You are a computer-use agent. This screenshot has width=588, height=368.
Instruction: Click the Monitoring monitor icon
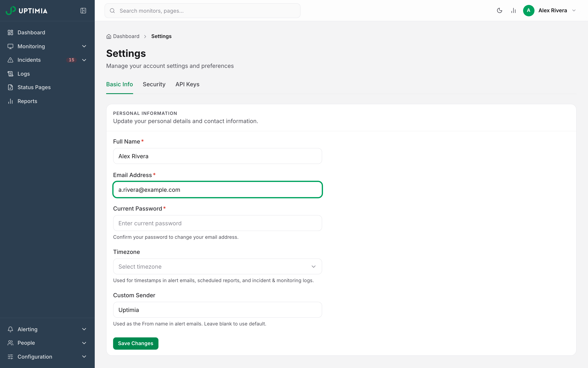coord(10,46)
